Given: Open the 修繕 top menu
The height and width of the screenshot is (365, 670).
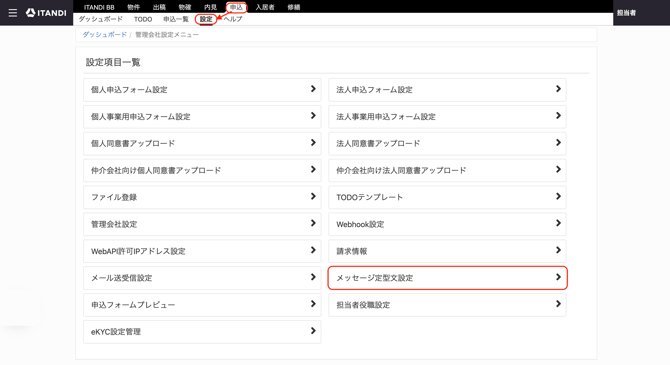Looking at the screenshot, I should [294, 7].
